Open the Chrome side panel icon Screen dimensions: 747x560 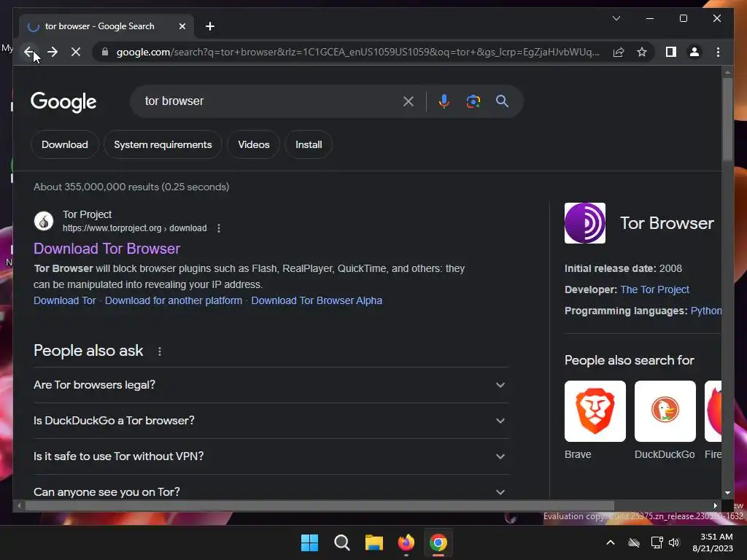(x=671, y=52)
